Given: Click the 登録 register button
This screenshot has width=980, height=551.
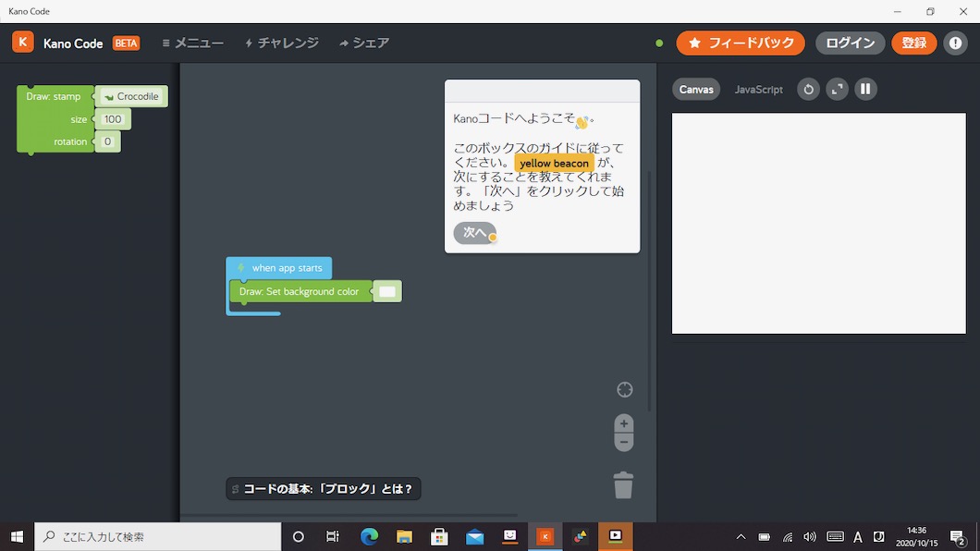Looking at the screenshot, I should point(913,43).
